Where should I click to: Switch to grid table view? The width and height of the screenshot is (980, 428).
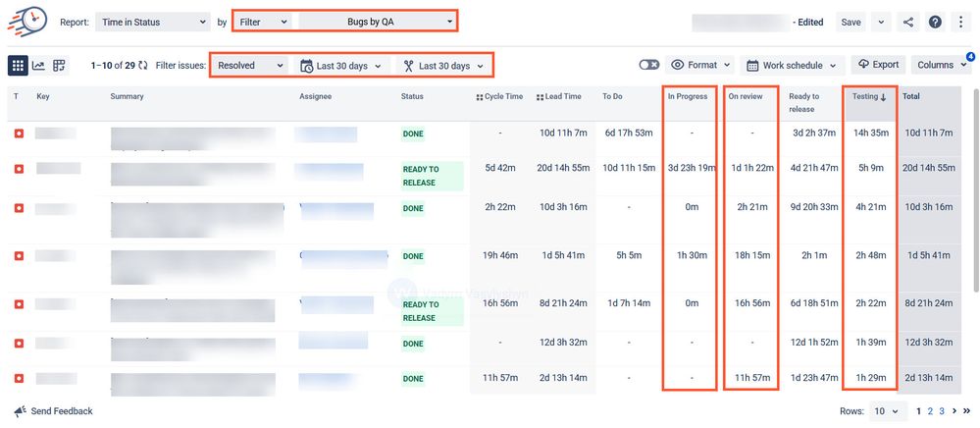pos(18,65)
